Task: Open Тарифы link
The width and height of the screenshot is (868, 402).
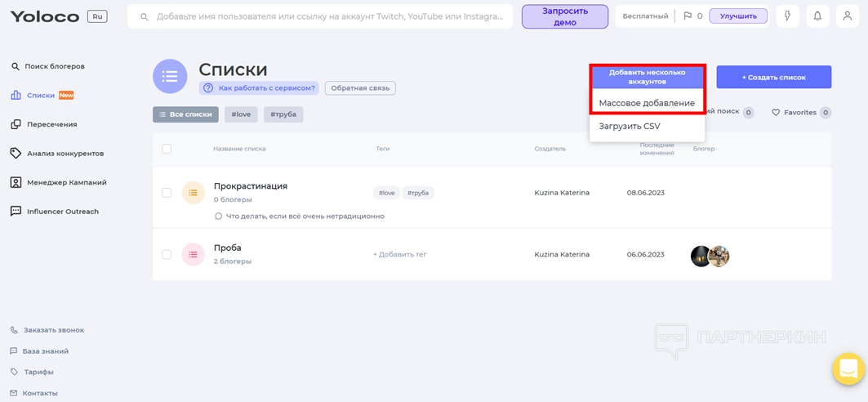Action: tap(38, 372)
